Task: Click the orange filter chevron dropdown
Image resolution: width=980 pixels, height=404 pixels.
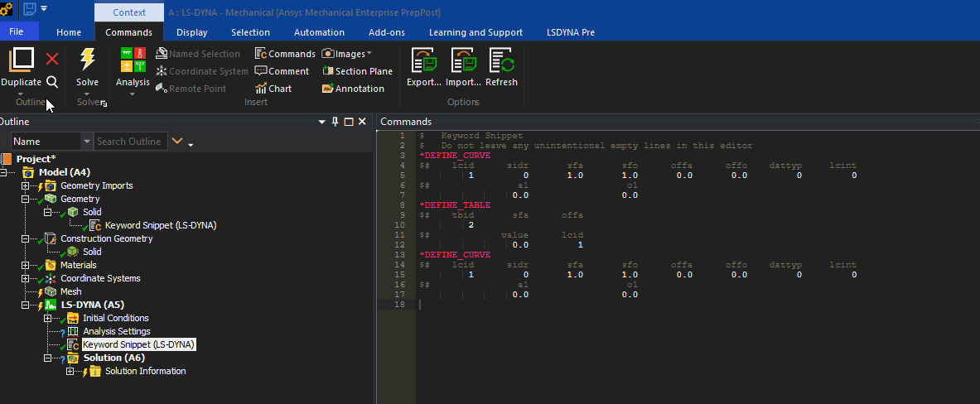Action: [177, 142]
